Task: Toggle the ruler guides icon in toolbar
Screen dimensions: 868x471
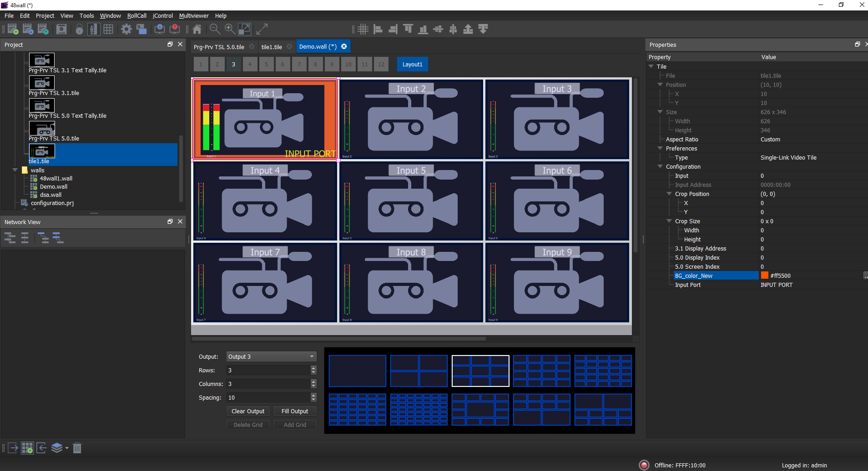Action: (93, 29)
